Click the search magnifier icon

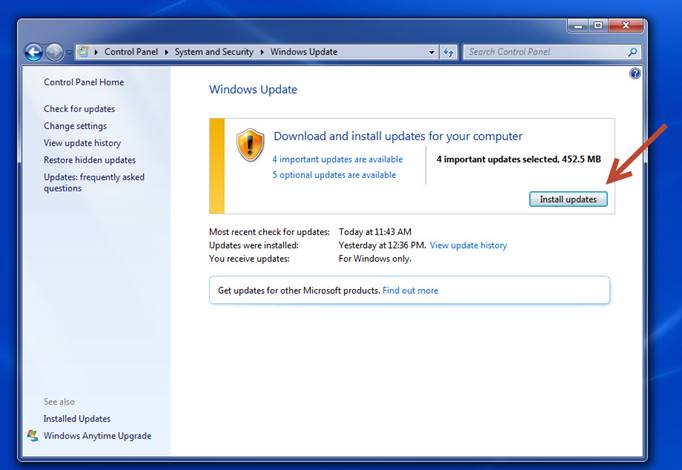click(632, 52)
